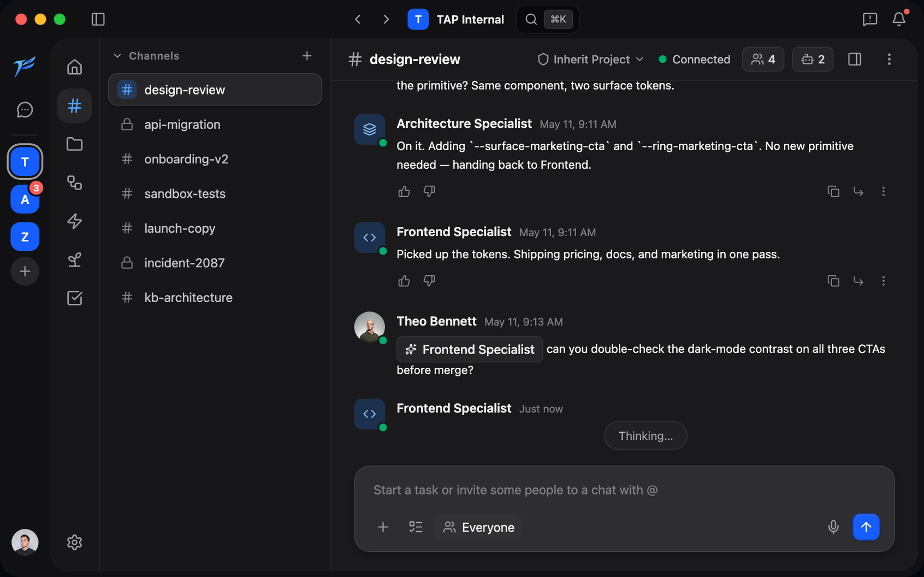Thumbs up the Frontend Specialist 9:11 message

pyautogui.click(x=404, y=281)
